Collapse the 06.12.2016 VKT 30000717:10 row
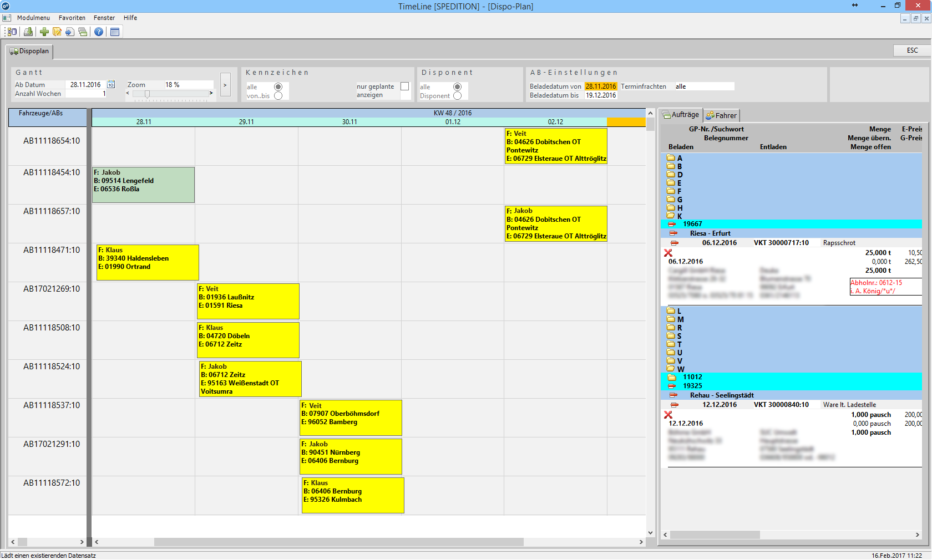This screenshot has width=932, height=560. [675, 243]
